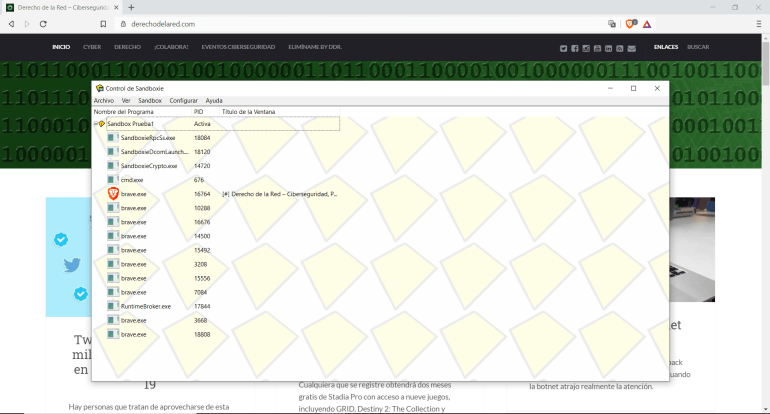The width and height of the screenshot is (770, 414).
Task: Select the RuntimeBroker.exe process
Action: pos(145,306)
